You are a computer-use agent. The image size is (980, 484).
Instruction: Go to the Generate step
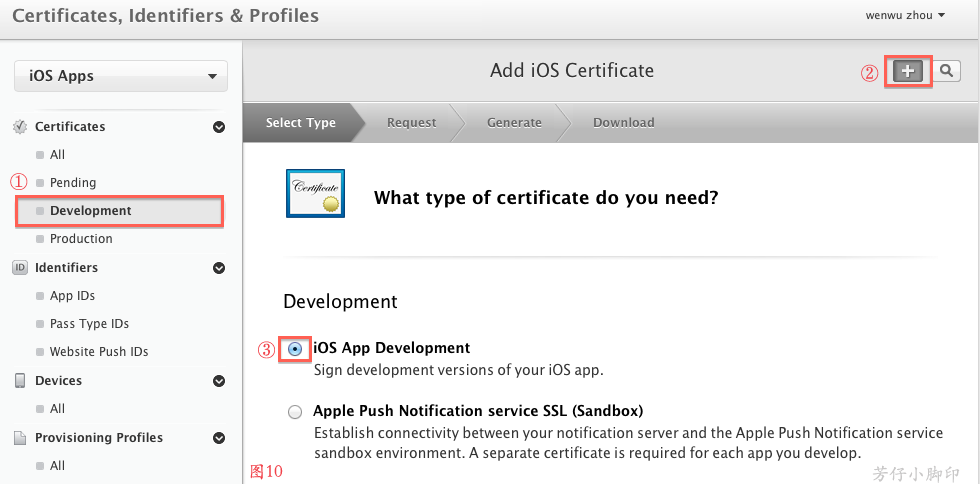tap(514, 123)
